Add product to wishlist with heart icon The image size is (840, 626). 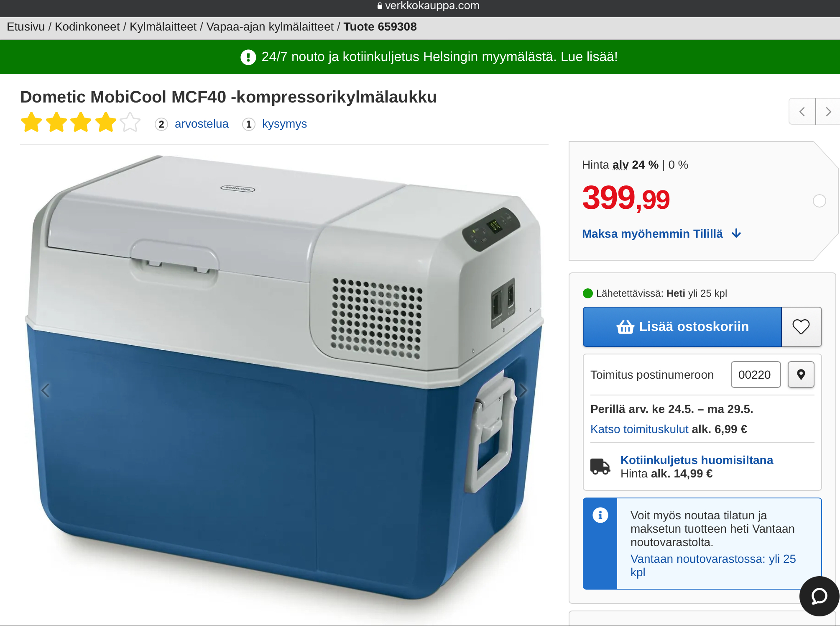801,327
